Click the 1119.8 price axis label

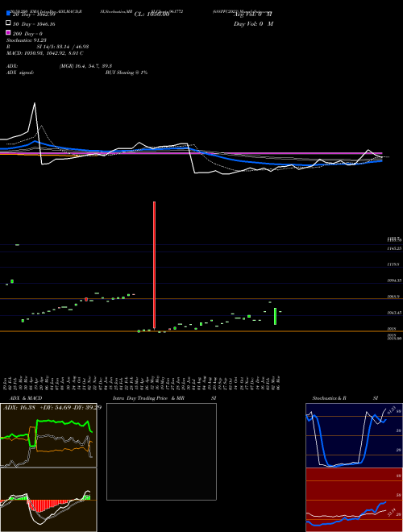[393, 264]
